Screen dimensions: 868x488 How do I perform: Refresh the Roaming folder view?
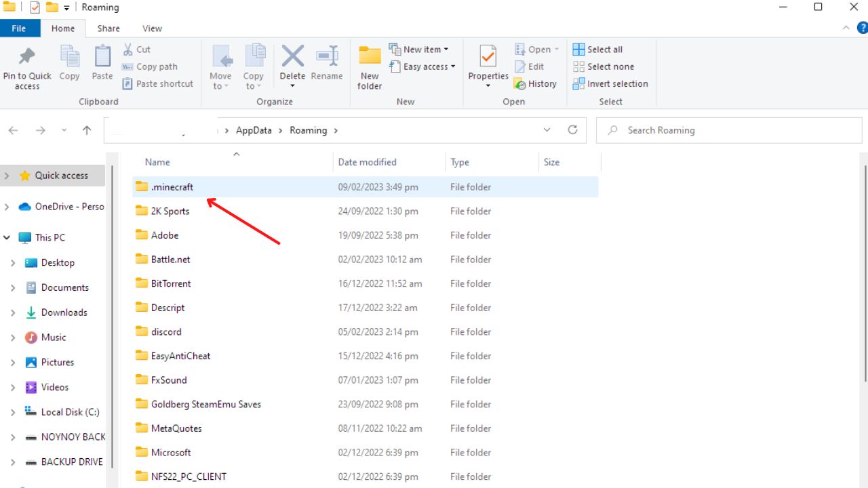(x=572, y=129)
